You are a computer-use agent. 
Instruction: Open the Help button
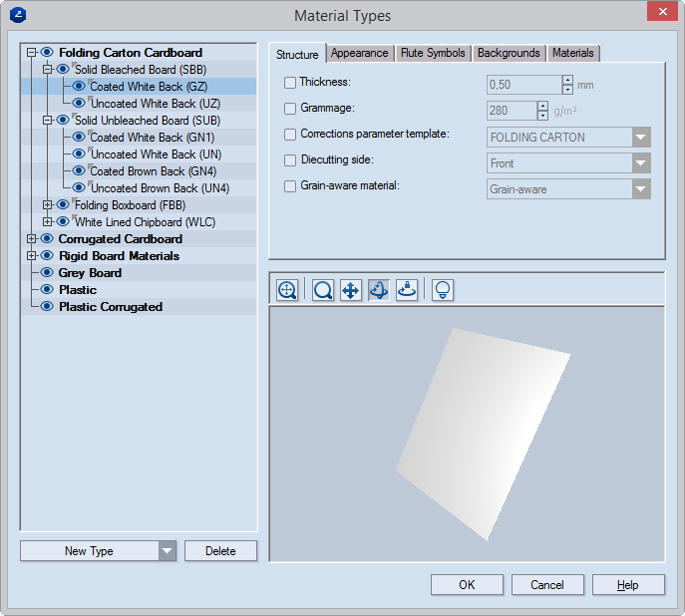(x=628, y=584)
